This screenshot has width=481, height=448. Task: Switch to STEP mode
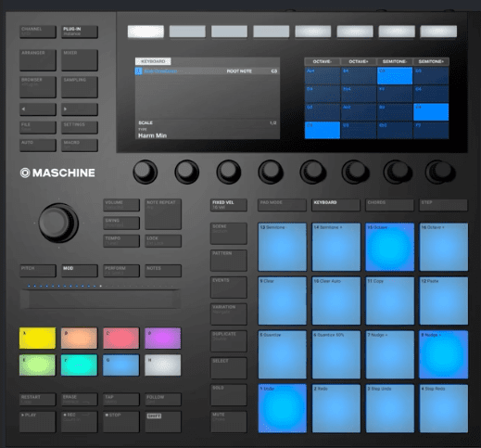point(443,205)
